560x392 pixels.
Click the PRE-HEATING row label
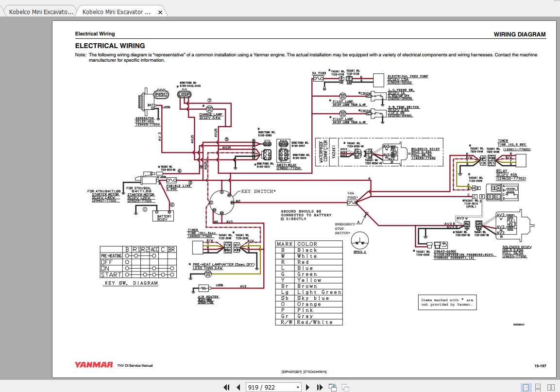tap(111, 256)
